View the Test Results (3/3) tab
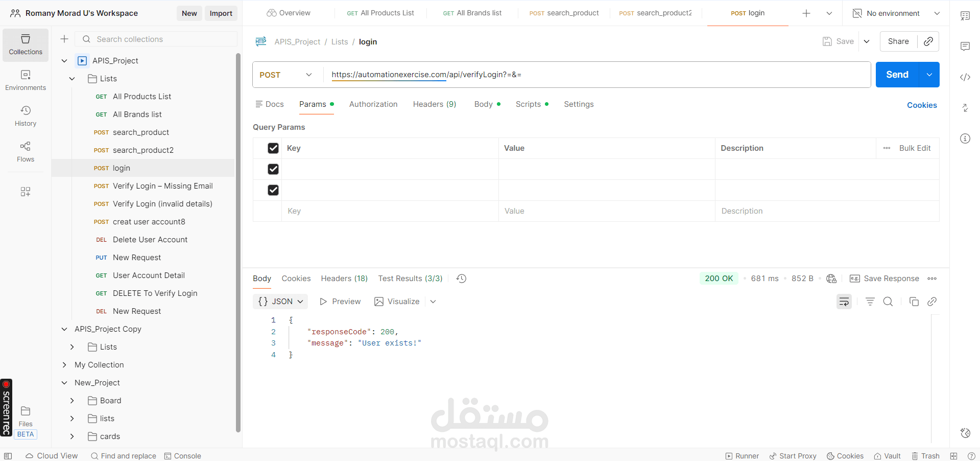The height and width of the screenshot is (461, 980). (x=410, y=279)
